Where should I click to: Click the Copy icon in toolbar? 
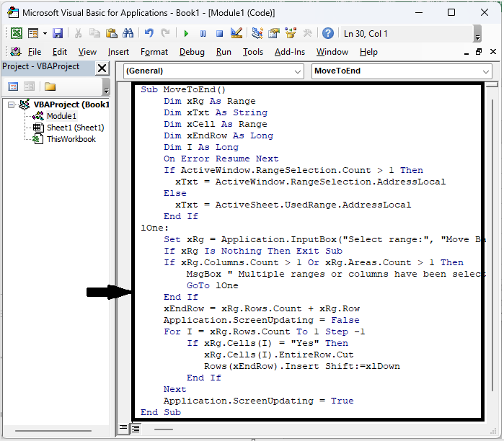tap(94, 33)
